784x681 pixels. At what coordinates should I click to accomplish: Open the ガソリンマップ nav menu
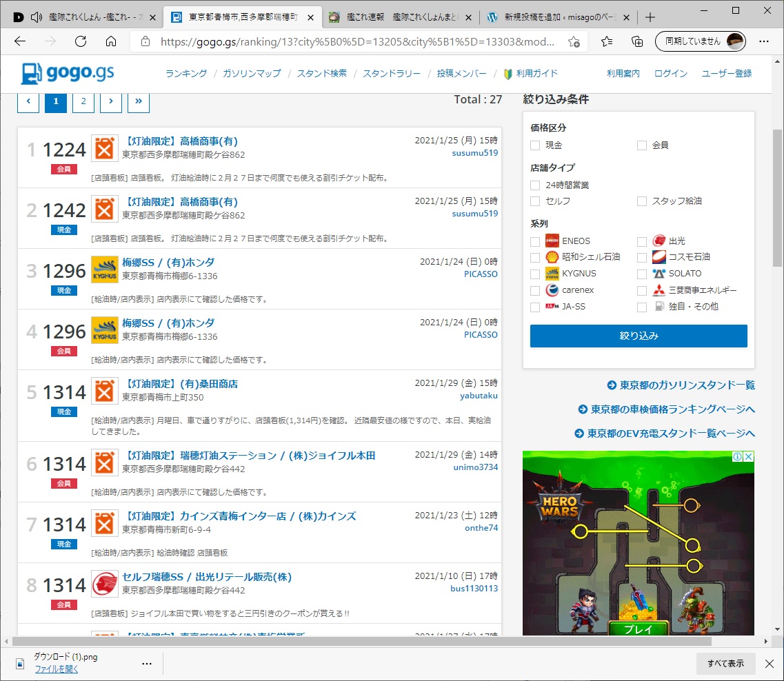click(252, 74)
